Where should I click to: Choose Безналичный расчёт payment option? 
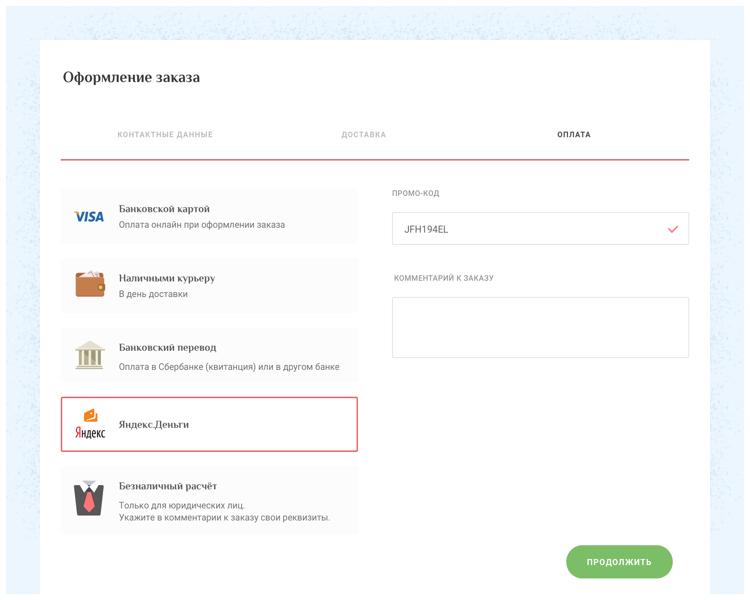209,500
